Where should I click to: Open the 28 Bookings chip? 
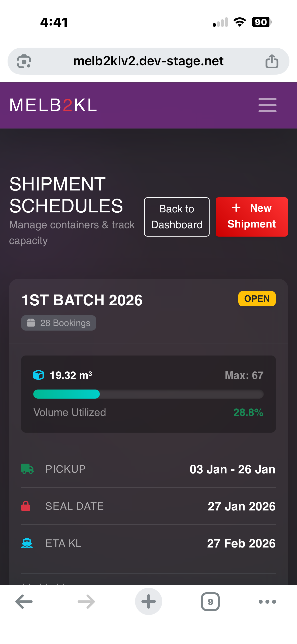click(59, 323)
